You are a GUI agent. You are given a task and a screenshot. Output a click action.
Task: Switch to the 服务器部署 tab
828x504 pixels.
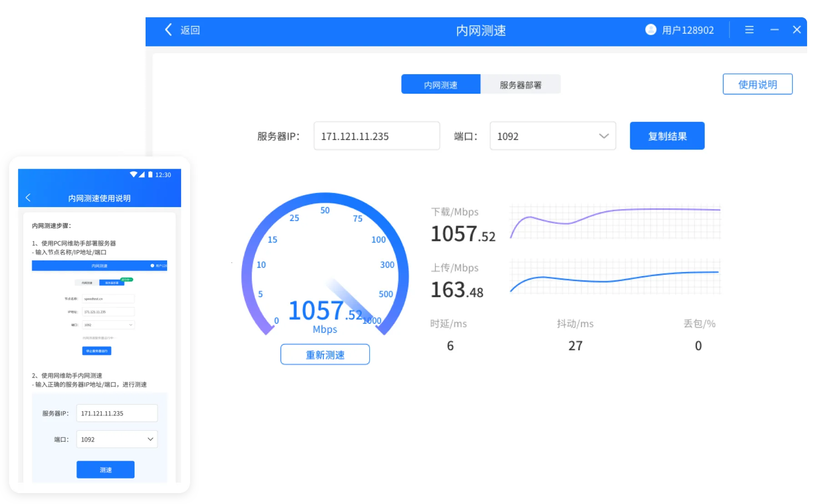click(520, 84)
